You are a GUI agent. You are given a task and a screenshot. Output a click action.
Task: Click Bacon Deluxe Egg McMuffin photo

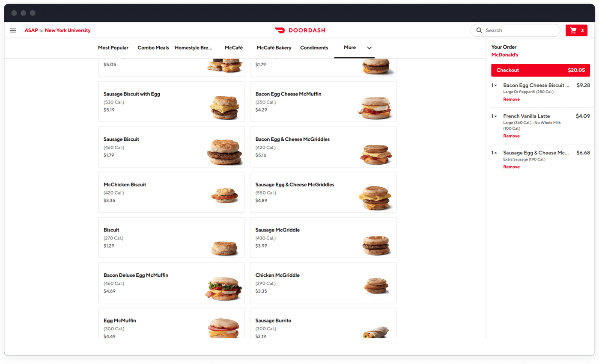pos(224,289)
